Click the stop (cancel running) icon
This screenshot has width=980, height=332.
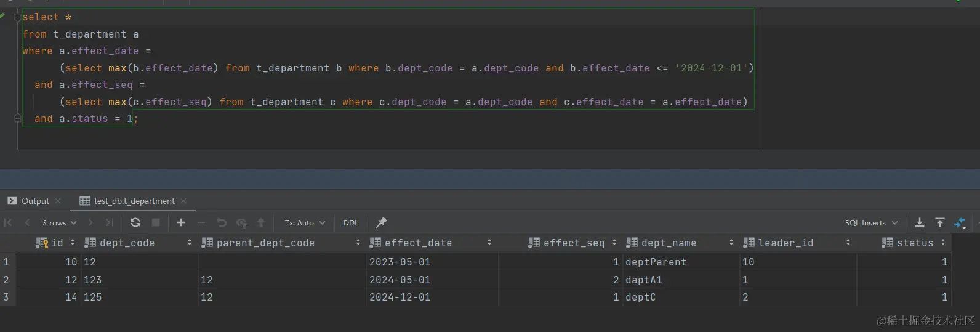(156, 222)
